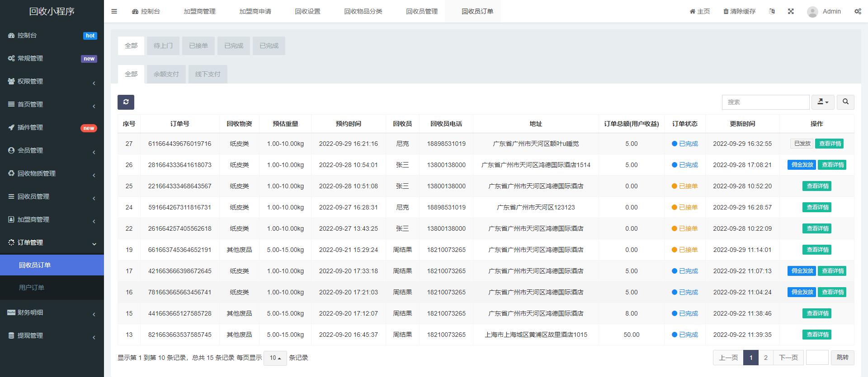Click the 搜索 search input field
The width and height of the screenshot is (868, 377).
click(765, 102)
